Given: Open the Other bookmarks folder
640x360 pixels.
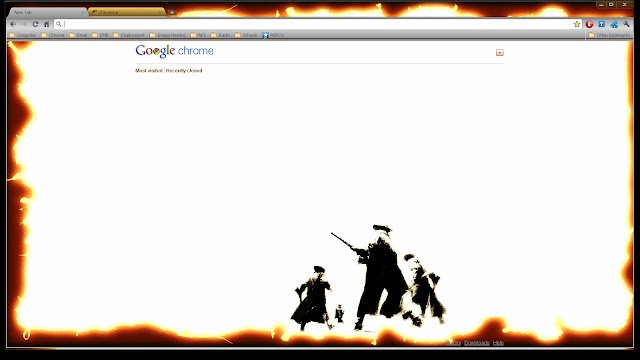Looking at the screenshot, I should (x=609, y=36).
